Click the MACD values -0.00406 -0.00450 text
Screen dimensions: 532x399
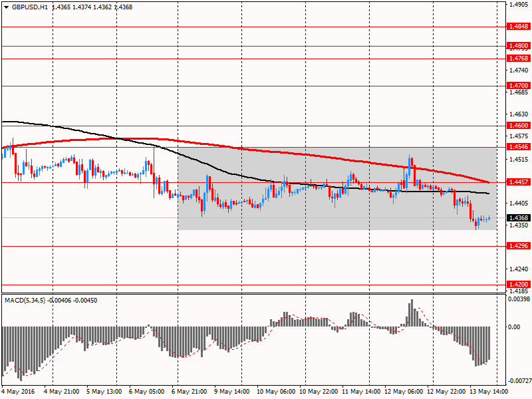coord(72,301)
